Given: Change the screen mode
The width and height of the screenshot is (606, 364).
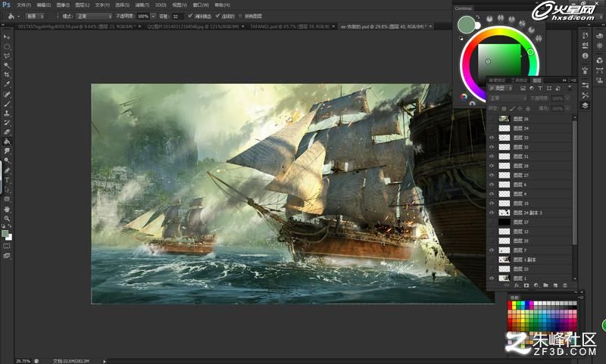Looking at the screenshot, I should [7, 256].
